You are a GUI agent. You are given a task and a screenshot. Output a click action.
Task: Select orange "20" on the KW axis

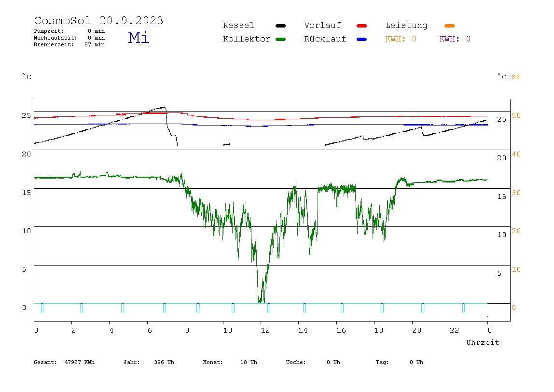tap(516, 231)
